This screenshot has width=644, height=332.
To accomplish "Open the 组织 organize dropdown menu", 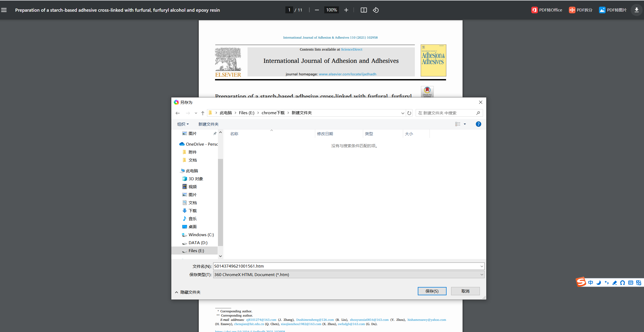I will coord(183,124).
